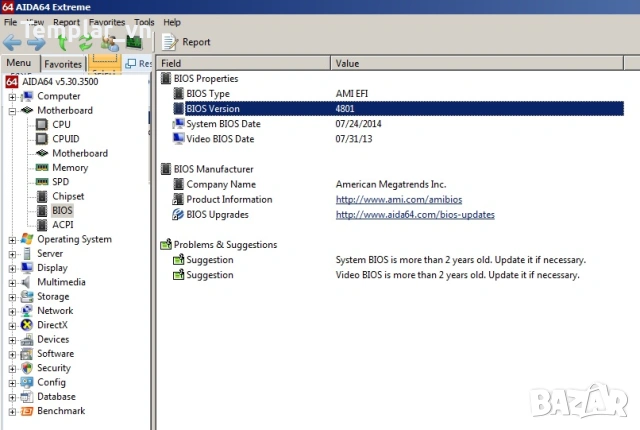Viewport: 640px width, 430px height.
Task: Click the Server tower icon
Action: [27, 253]
